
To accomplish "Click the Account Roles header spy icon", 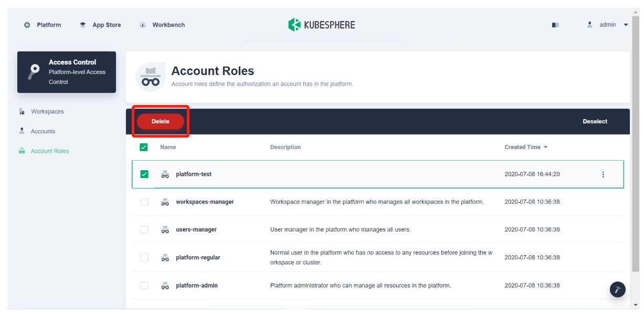I will [151, 77].
